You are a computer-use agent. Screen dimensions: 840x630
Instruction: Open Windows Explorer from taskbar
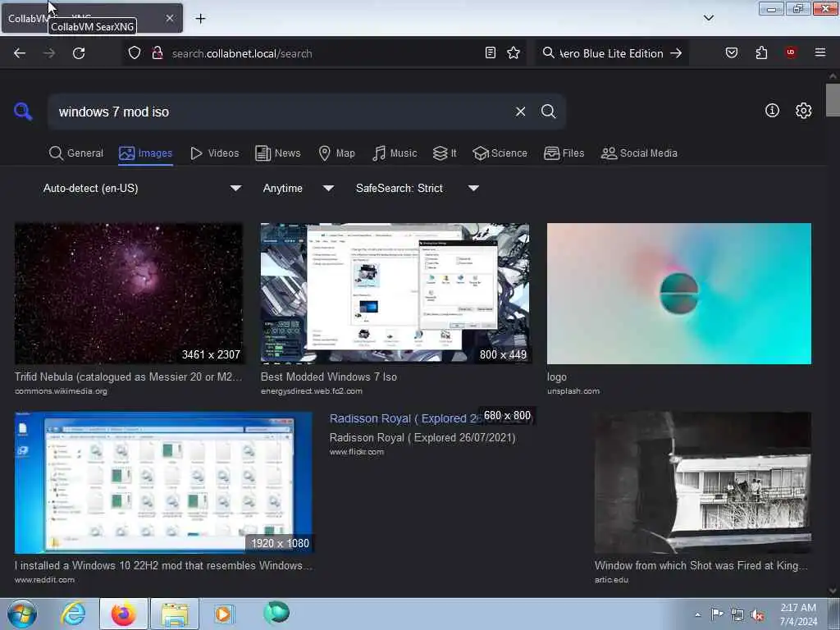[x=175, y=614]
